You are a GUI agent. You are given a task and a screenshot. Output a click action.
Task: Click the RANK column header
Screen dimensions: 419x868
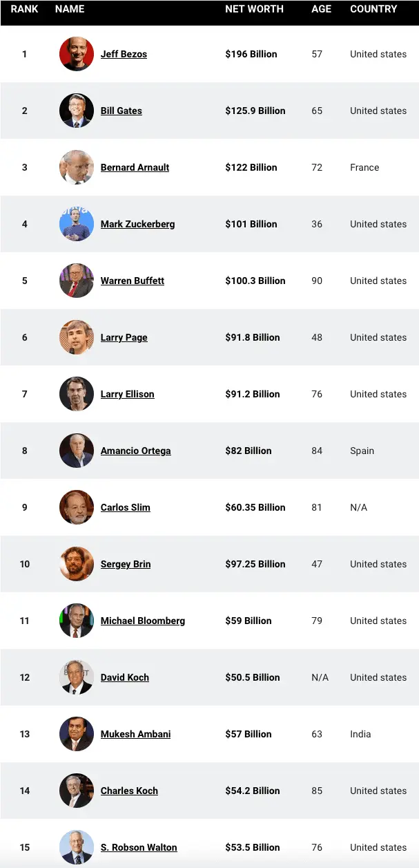[24, 9]
